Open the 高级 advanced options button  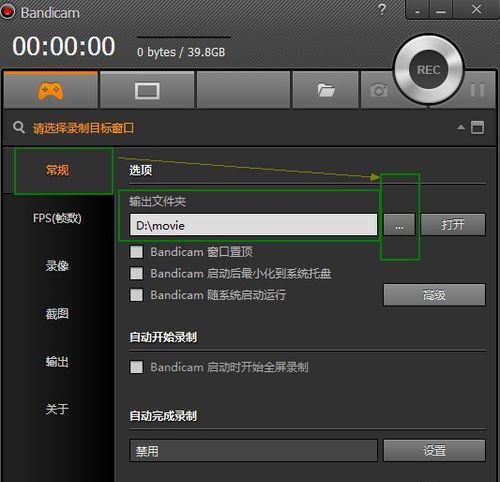pos(434,295)
